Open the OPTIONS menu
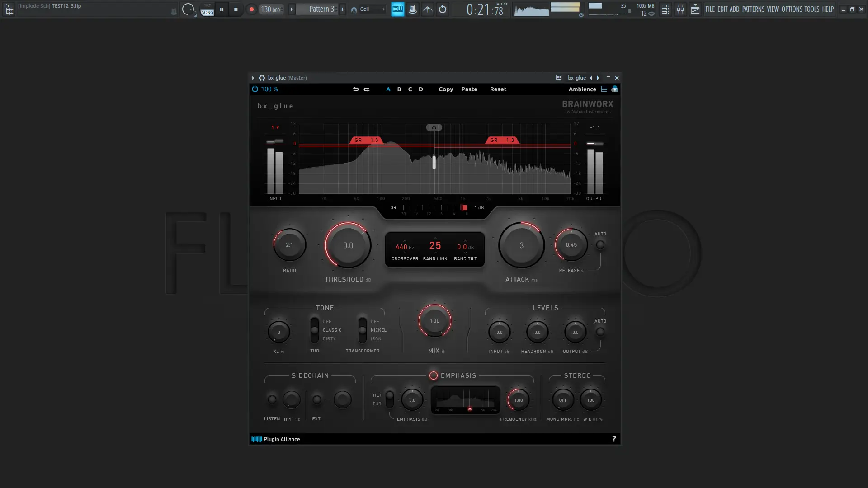This screenshot has width=868, height=488. (x=791, y=9)
